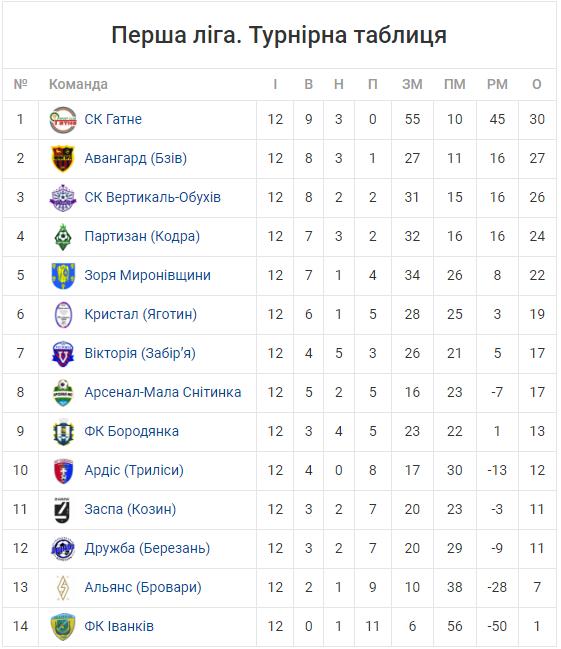This screenshot has width=561, height=649.
Task: Click the Зоря Миронівщини shield crest
Action: [x=63, y=276]
